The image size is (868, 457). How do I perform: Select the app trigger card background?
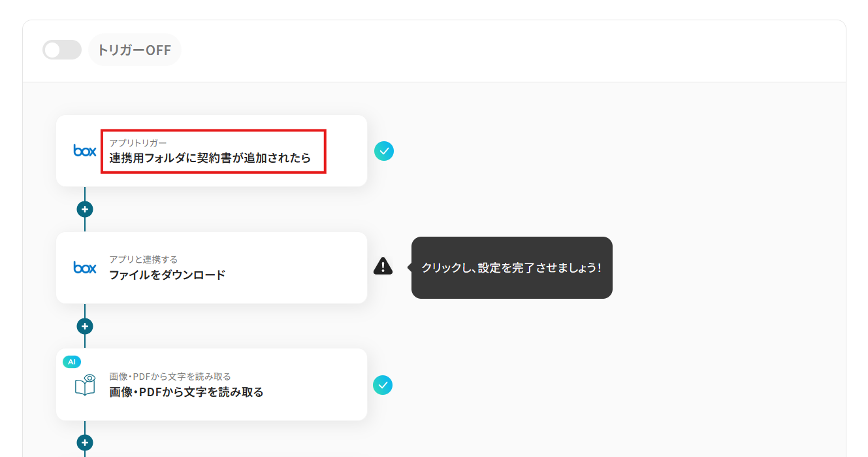click(212, 151)
